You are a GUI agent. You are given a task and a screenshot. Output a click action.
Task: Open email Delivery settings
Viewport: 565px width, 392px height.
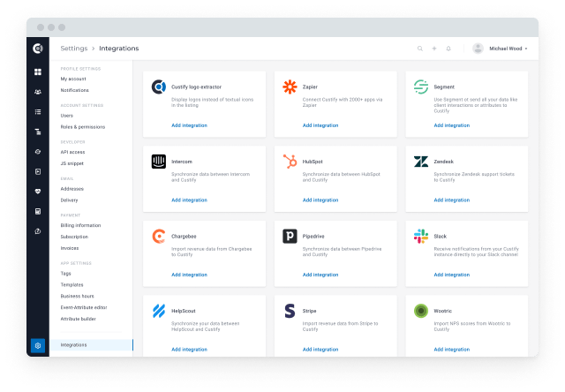coord(69,200)
